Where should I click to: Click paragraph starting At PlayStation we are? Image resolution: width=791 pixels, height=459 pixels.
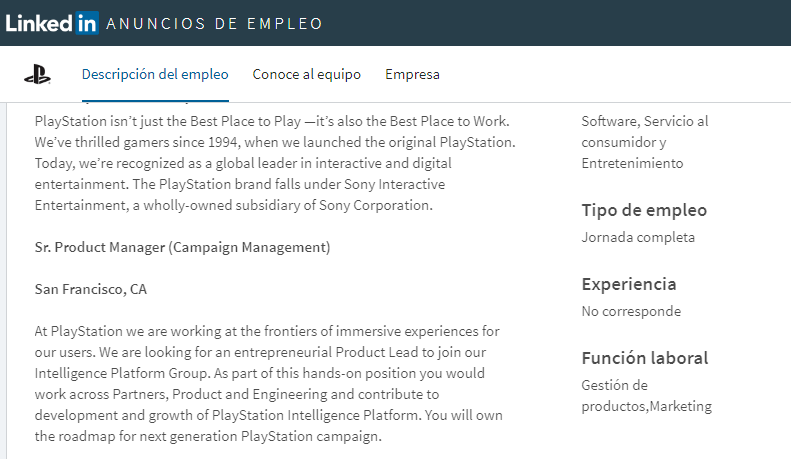[268, 383]
